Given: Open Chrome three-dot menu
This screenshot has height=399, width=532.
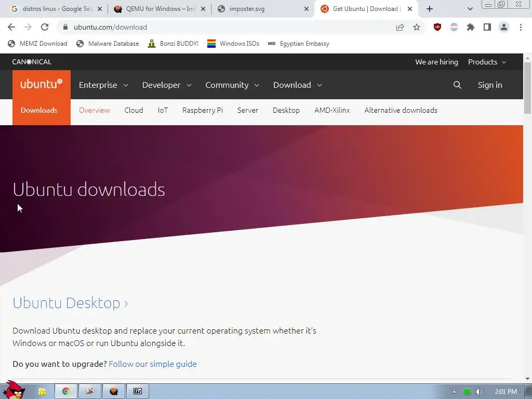Looking at the screenshot, I should [521, 27].
